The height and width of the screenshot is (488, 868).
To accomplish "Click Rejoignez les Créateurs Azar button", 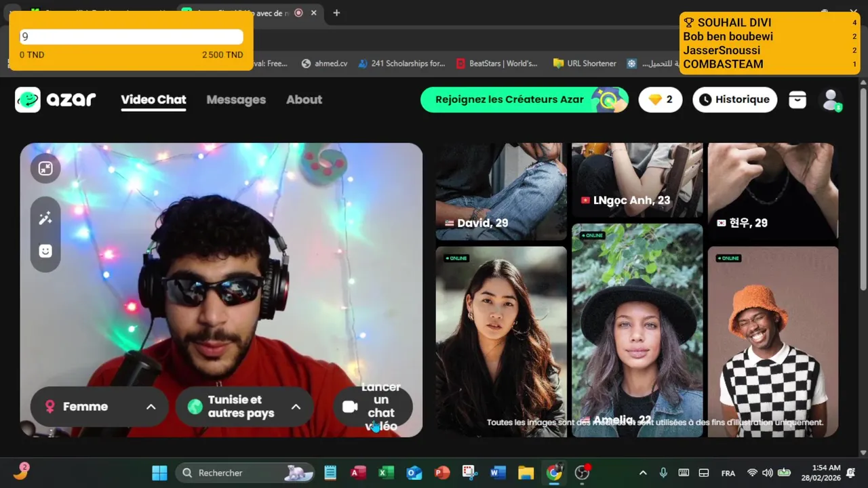I will click(x=525, y=100).
